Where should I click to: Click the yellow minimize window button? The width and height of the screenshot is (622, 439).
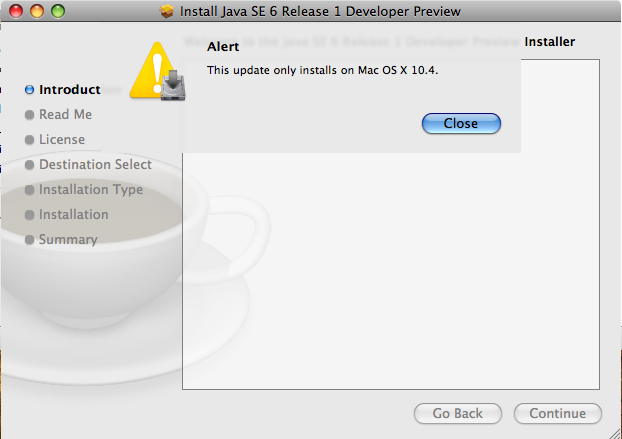37,11
